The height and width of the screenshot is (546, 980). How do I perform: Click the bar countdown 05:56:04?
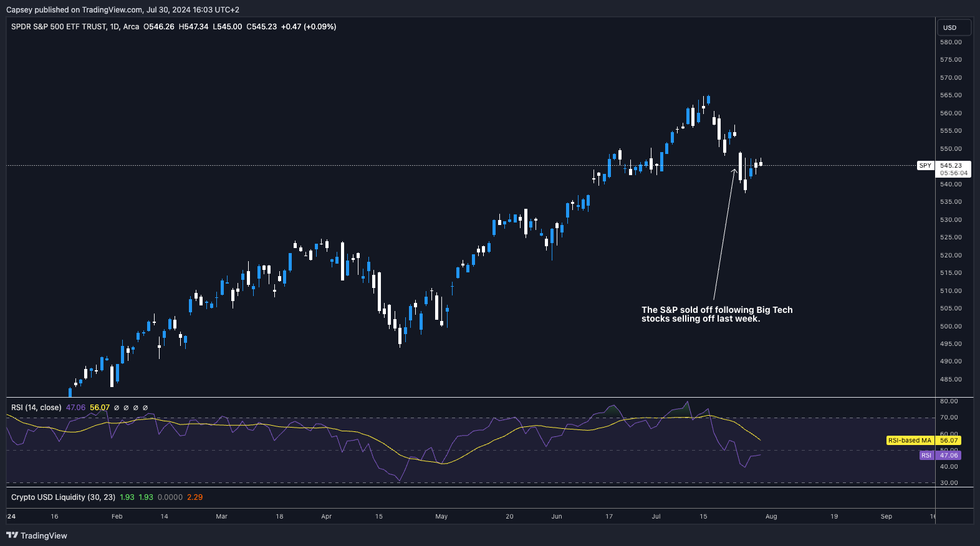point(954,173)
